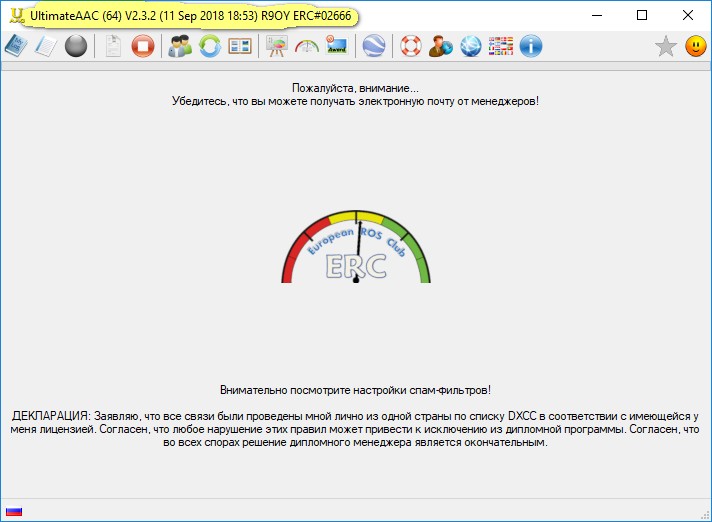Open the two-panel layout view icon
The height and width of the screenshot is (522, 712).
click(240, 46)
